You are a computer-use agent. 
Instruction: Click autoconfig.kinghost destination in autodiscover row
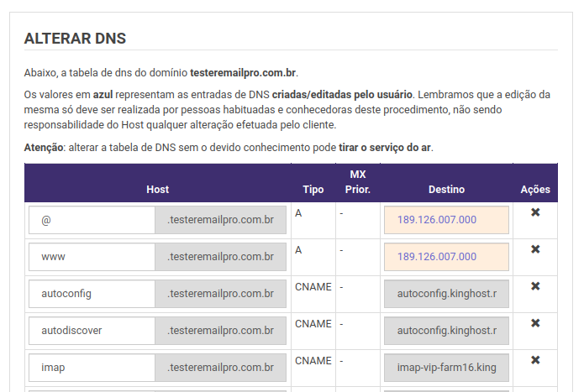point(446,331)
